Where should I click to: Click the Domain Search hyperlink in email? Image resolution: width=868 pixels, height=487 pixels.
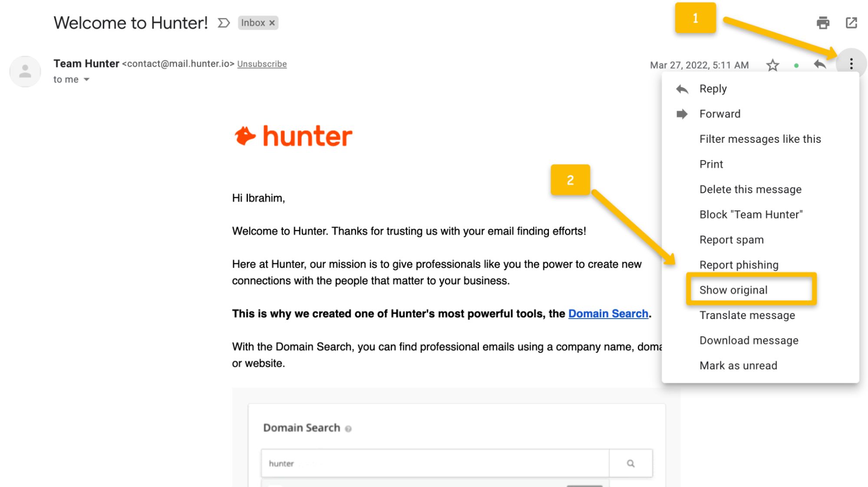(x=607, y=313)
